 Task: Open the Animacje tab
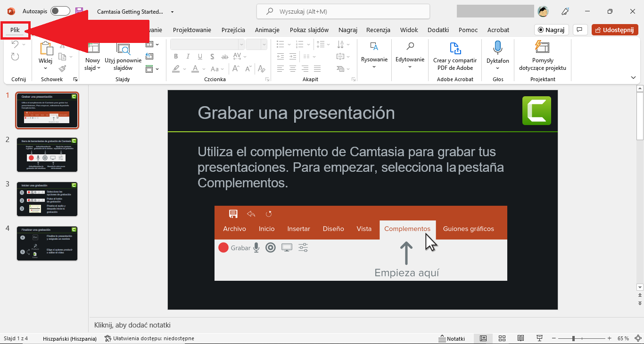pos(267,30)
